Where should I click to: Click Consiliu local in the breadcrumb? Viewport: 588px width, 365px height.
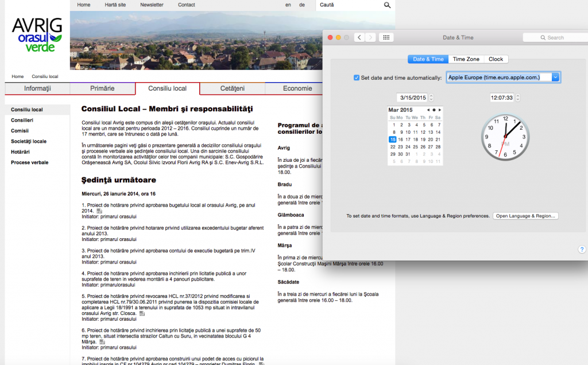pyautogui.click(x=45, y=76)
